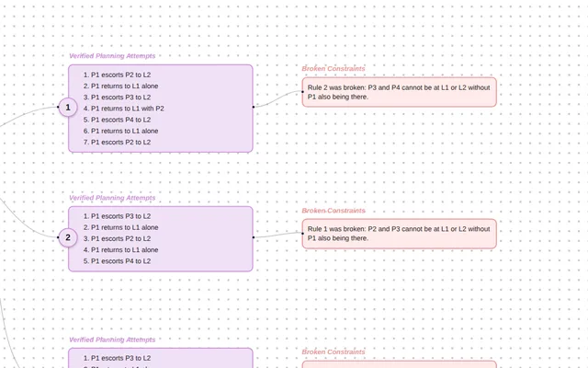Click the 'Rule 2 was broken' constraint box

[x=400, y=92]
